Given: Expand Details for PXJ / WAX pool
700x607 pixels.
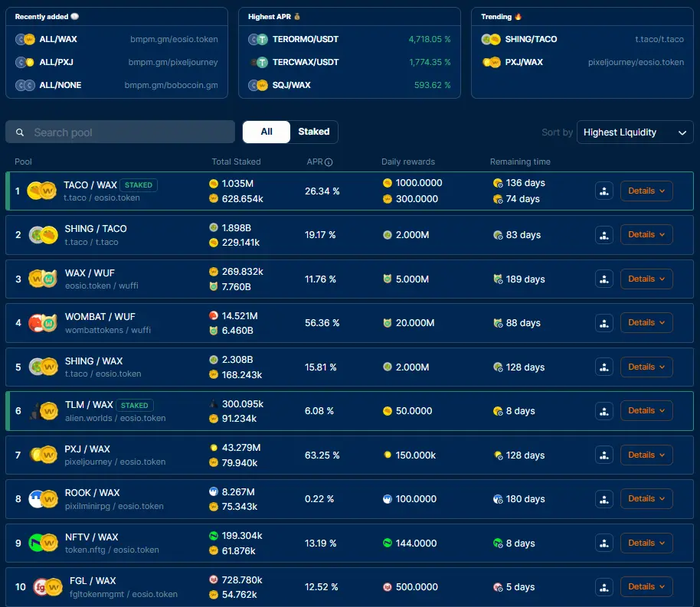Looking at the screenshot, I should 646,455.
